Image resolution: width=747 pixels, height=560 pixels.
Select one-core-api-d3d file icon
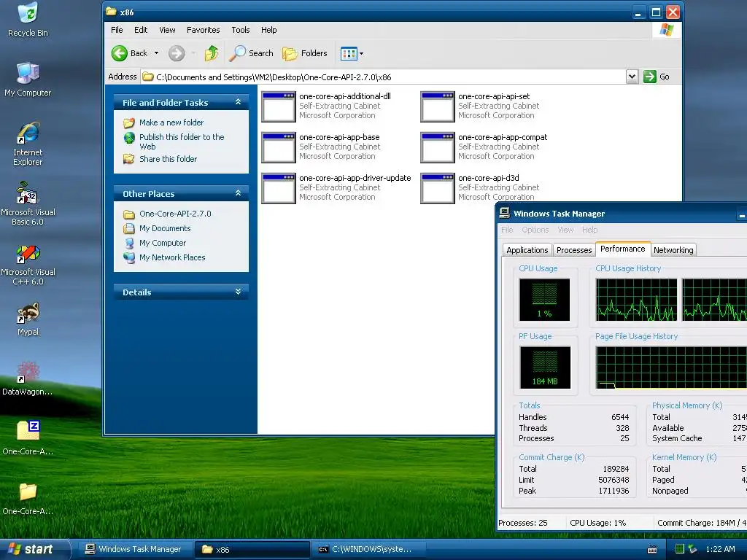tap(438, 189)
